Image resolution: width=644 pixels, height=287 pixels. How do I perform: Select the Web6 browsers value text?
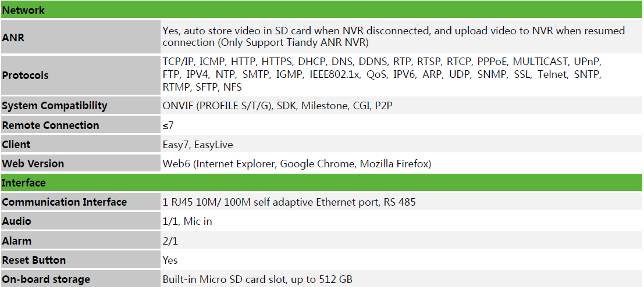(297, 164)
